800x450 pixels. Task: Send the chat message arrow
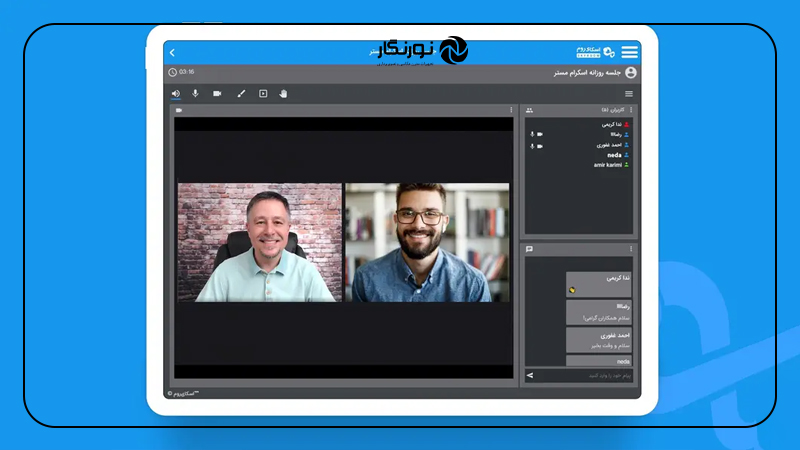point(530,376)
